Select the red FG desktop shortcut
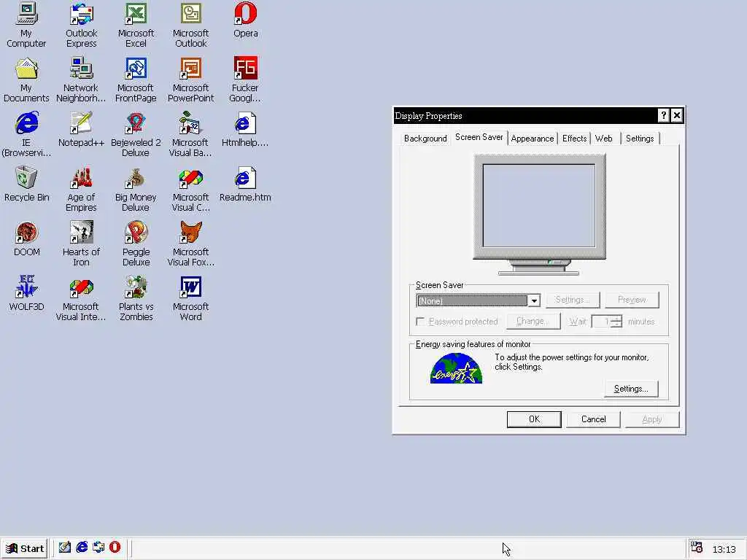 (245, 79)
